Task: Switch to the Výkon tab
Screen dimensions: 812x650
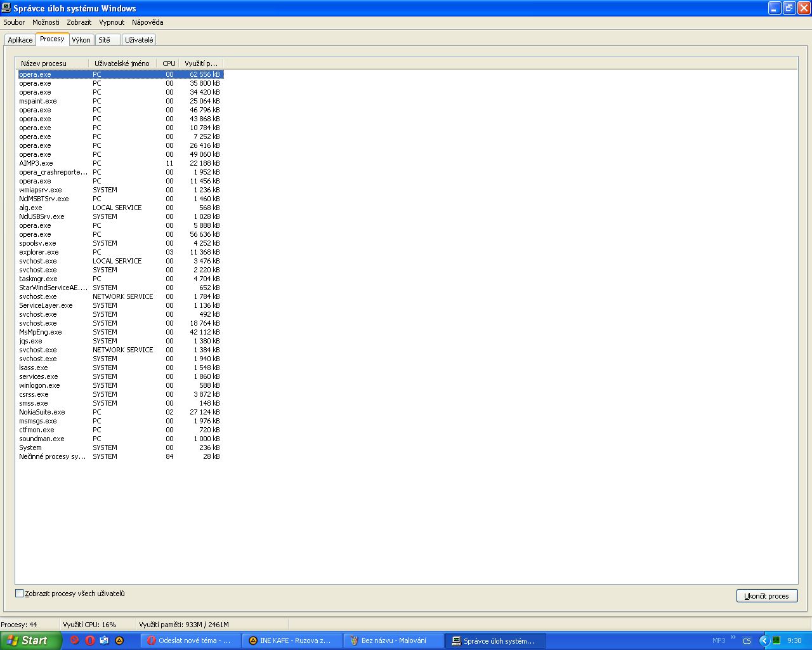Action: 81,40
